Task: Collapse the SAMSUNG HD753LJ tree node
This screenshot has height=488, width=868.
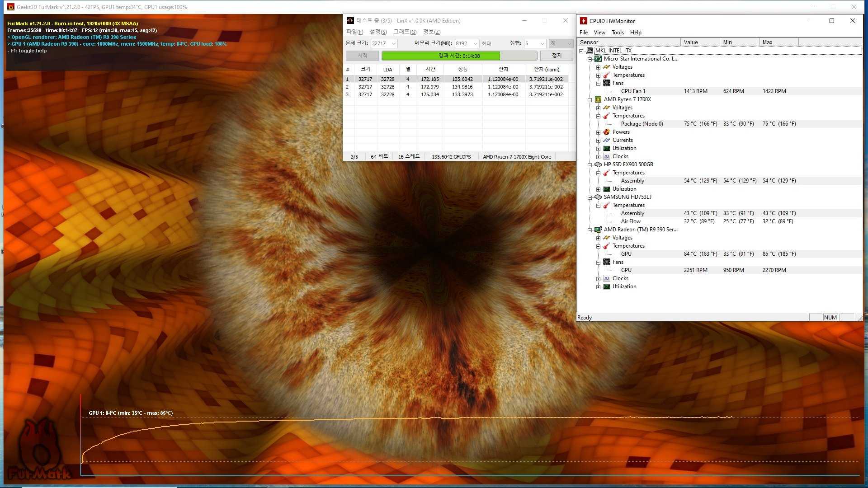Action: [590, 197]
